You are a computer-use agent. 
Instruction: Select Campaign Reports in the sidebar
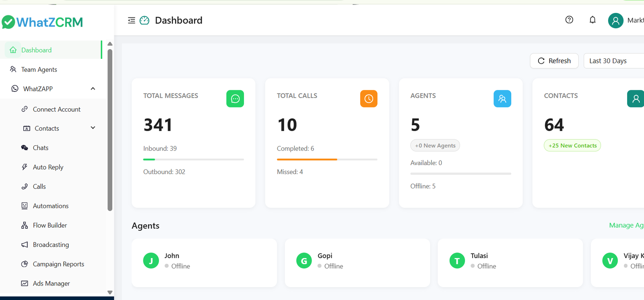coord(58,264)
